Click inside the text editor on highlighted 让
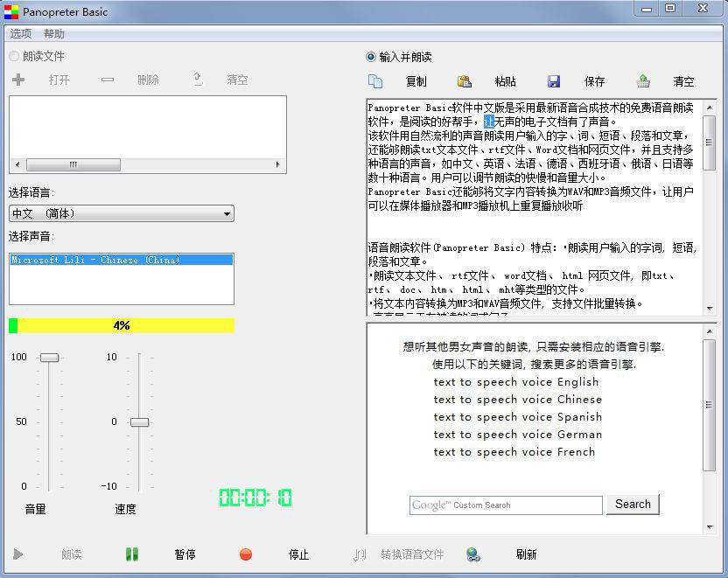The height and width of the screenshot is (578, 728). click(x=488, y=122)
